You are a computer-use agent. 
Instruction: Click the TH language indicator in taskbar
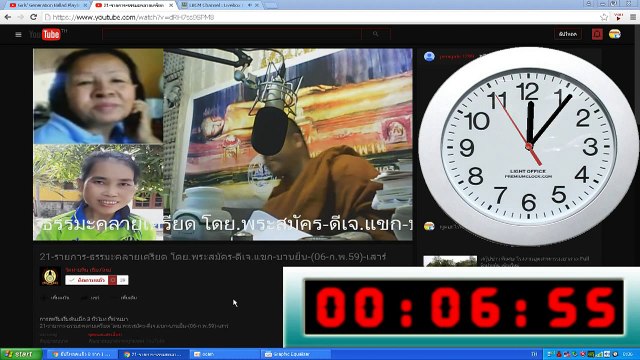[x=534, y=354]
